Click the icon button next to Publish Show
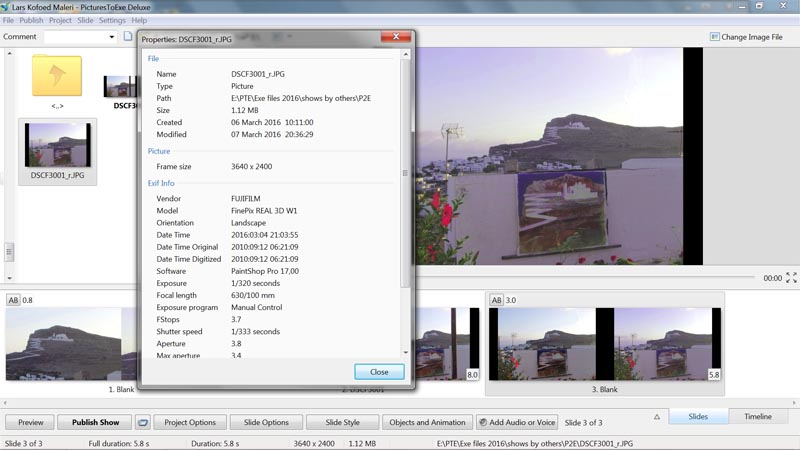The image size is (800, 450). pyautogui.click(x=143, y=422)
